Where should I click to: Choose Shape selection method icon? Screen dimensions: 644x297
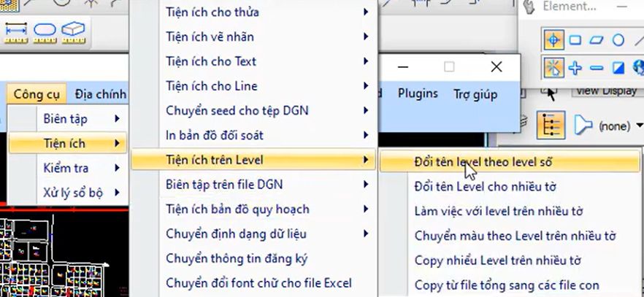point(597,40)
